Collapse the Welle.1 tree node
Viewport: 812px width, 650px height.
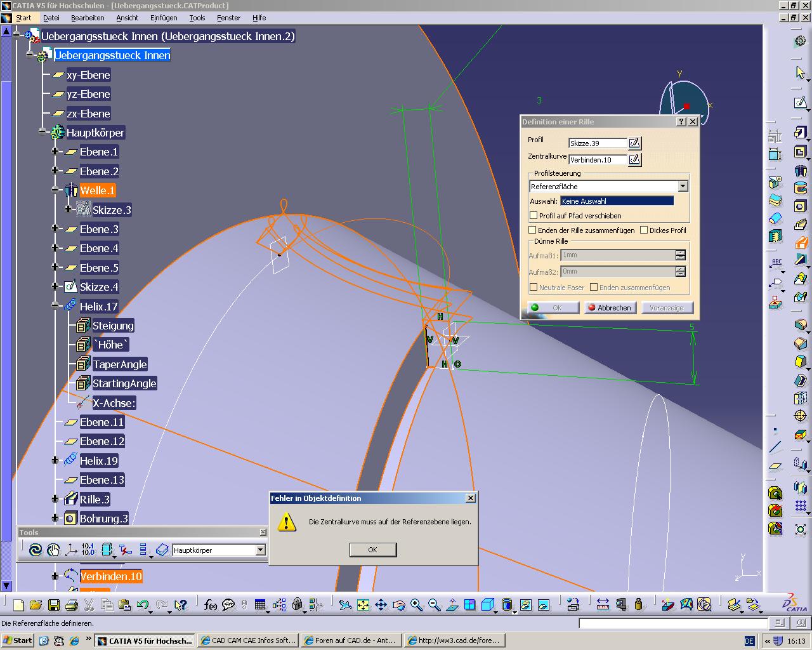click(55, 190)
